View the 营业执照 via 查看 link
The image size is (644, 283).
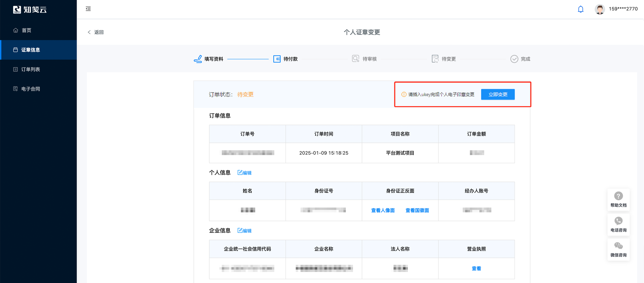[476, 269]
